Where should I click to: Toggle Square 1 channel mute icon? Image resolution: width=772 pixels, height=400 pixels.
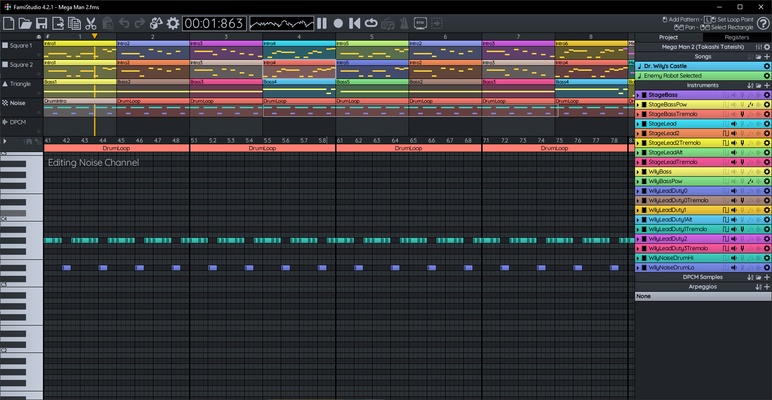click(x=5, y=45)
